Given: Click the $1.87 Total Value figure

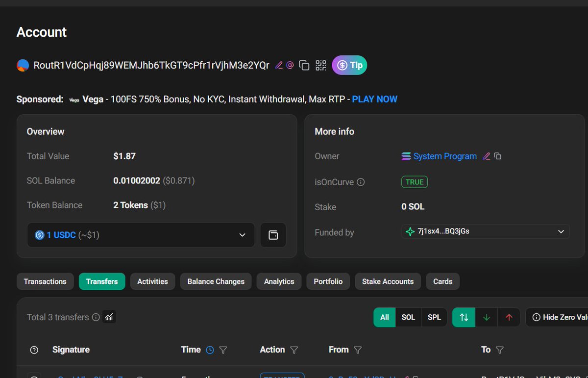Looking at the screenshot, I should pos(124,156).
